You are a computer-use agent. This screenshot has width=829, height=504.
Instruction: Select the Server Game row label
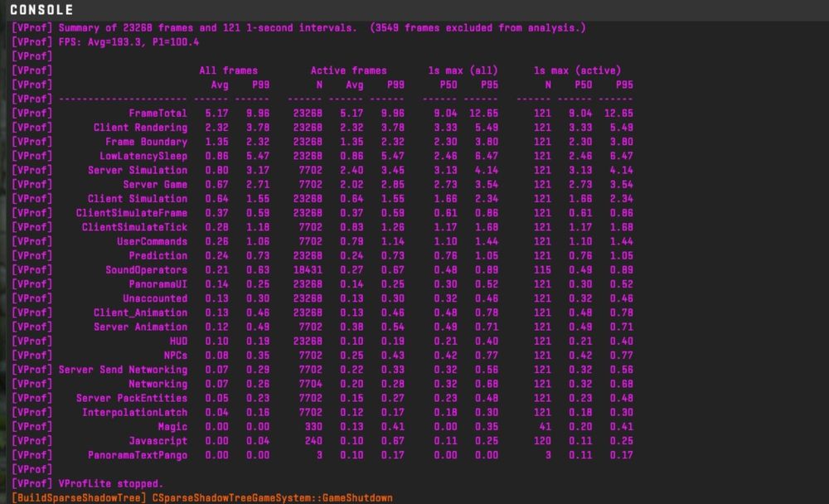tap(155, 185)
